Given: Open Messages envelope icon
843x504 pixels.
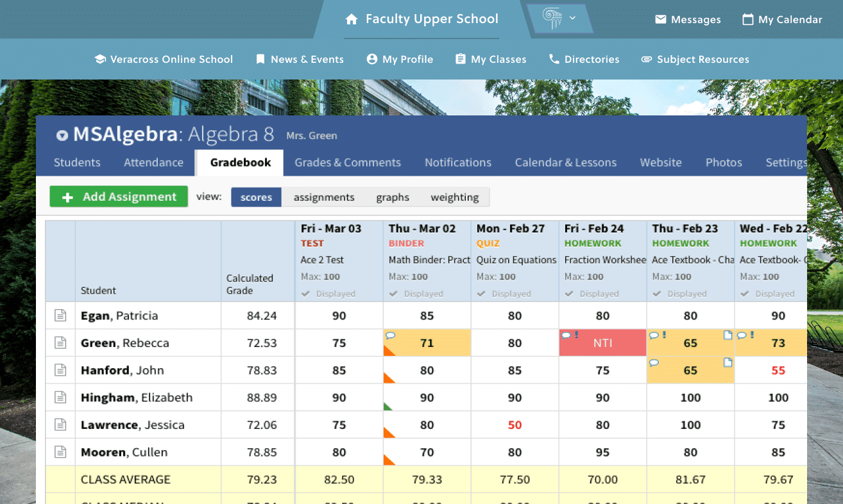Looking at the screenshot, I should tap(660, 20).
